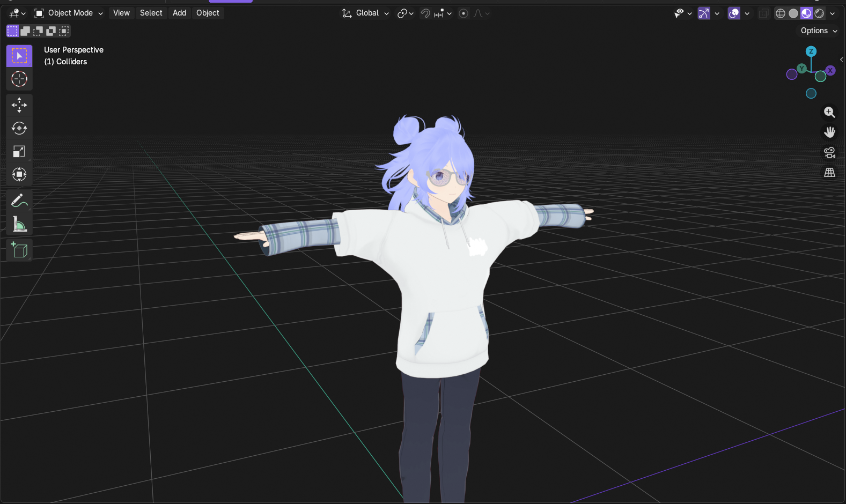Open the Select menu
The width and height of the screenshot is (846, 504).
(x=151, y=13)
